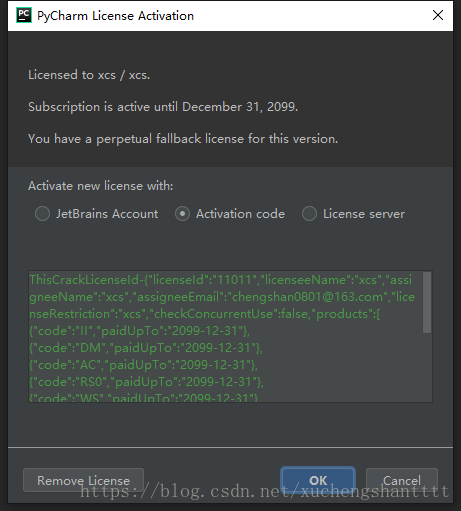Cancel the license activation dialog
The height and width of the screenshot is (511, 461).
click(402, 480)
